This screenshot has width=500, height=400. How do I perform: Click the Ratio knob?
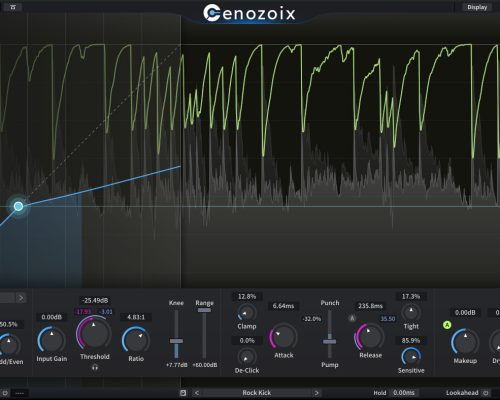pyautogui.click(x=136, y=340)
